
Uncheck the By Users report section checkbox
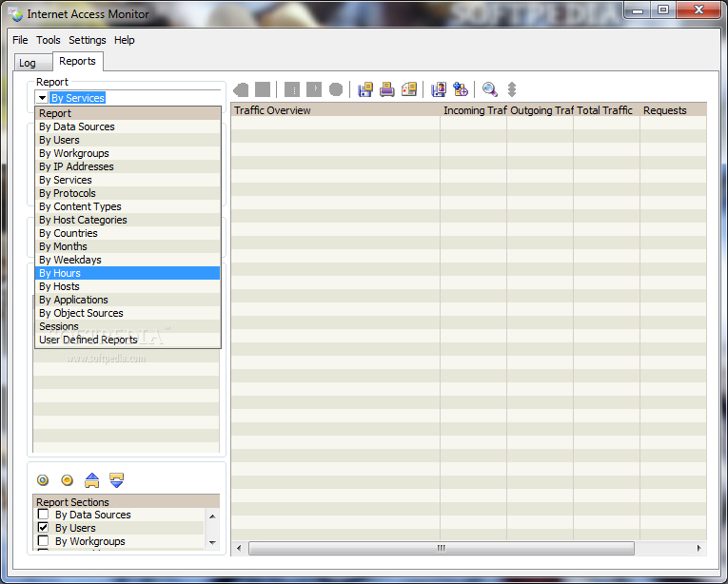43,528
